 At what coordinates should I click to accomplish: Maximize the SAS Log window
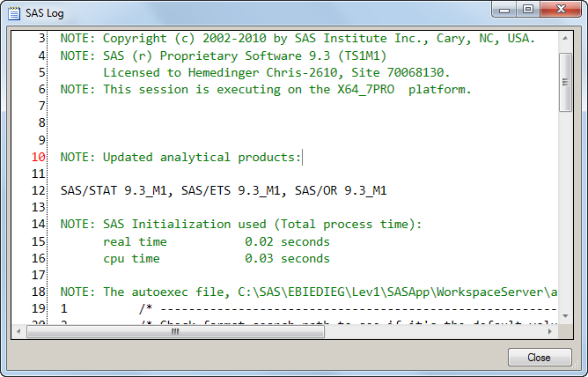coord(528,9)
